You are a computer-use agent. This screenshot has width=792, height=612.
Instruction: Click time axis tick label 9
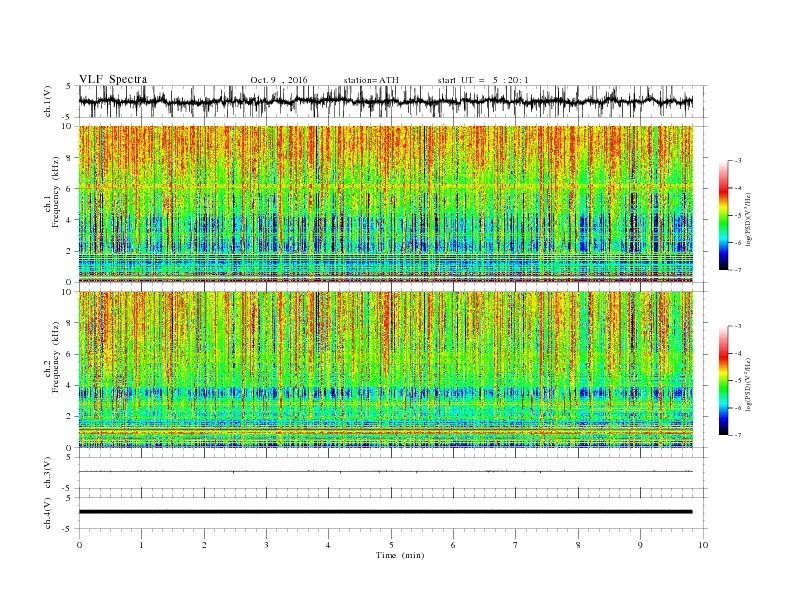tap(640, 545)
